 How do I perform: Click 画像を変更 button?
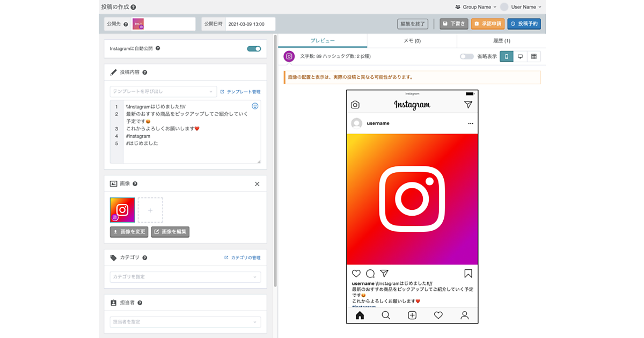(x=129, y=232)
